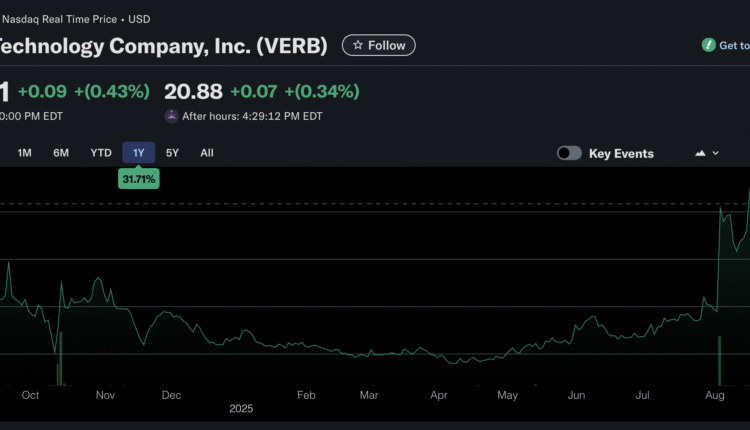This screenshot has height=430, width=750.
Task: Open the green 'Get to' link
Action: (x=733, y=45)
